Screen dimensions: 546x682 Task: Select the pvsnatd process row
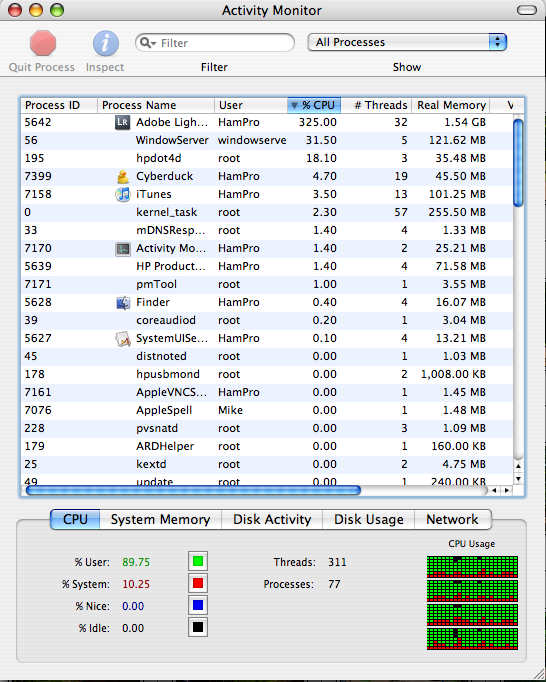[x=267, y=428]
